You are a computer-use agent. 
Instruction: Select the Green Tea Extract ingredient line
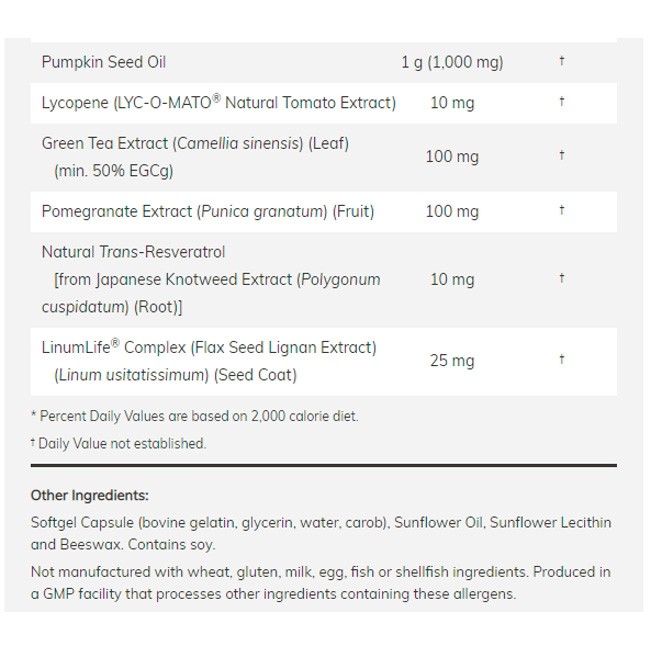195,143
